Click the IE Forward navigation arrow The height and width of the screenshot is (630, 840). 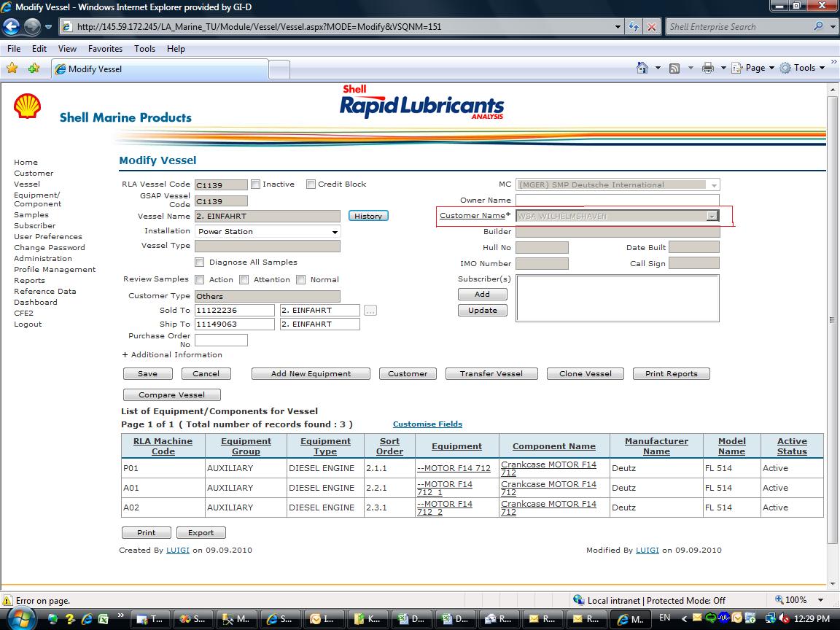coord(32,26)
